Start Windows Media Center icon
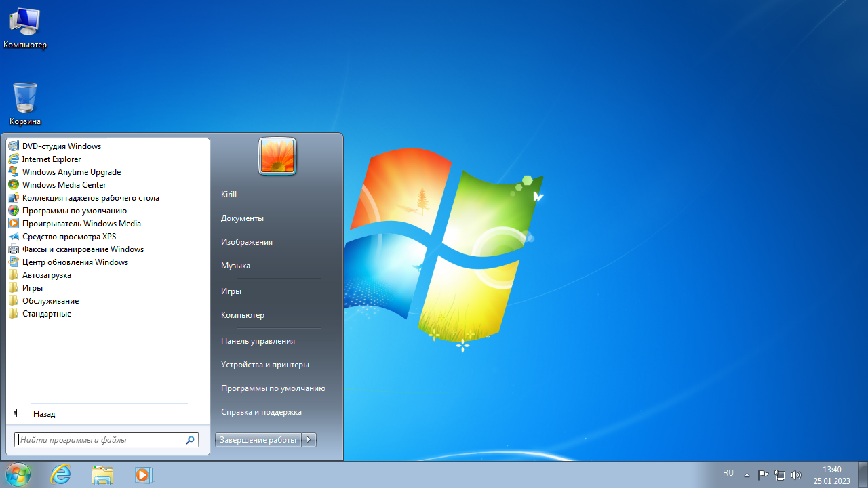868x488 pixels. coord(14,185)
